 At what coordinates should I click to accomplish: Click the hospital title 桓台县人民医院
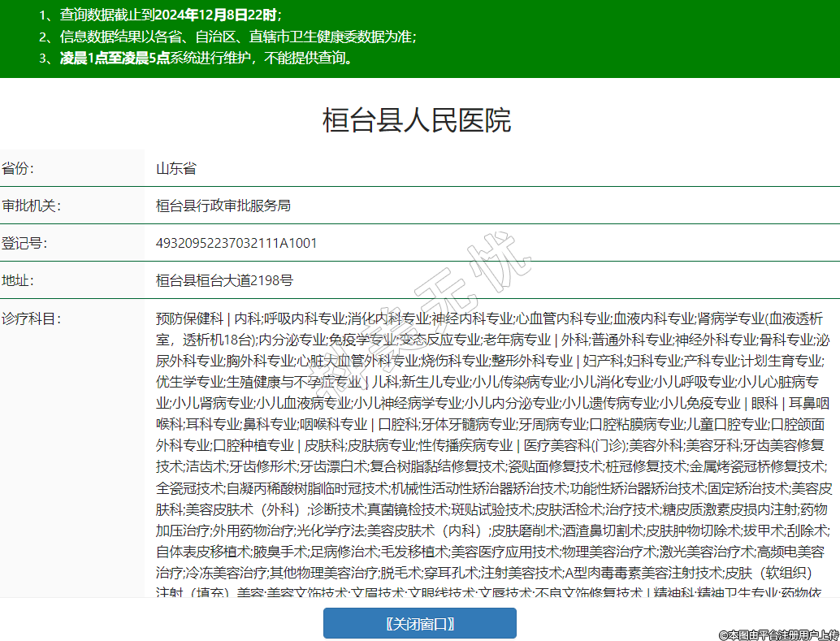coord(417,120)
